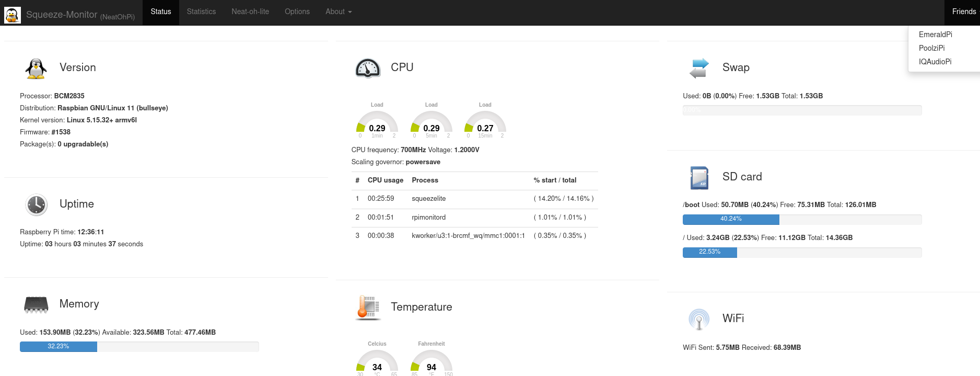Screen dimensions: 980x376
Task: Click the 15min CPU load gauge
Action: [x=485, y=121]
